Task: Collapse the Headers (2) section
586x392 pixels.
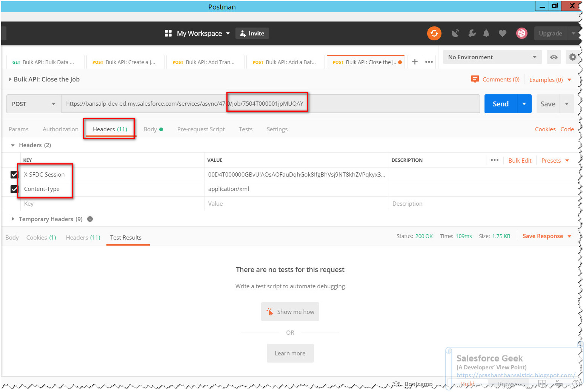Action: 13,145
